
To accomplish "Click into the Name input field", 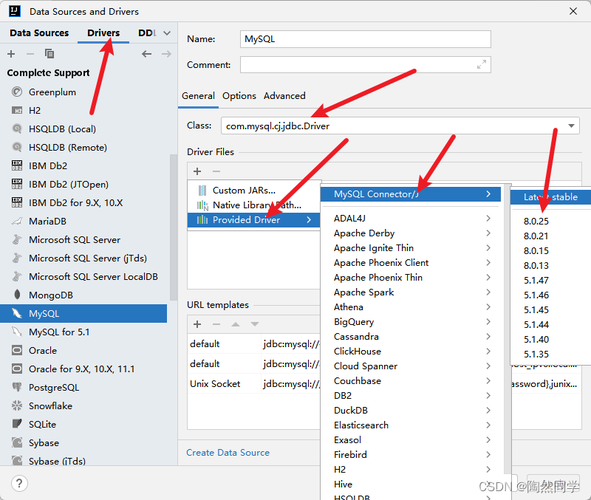I will pos(365,39).
